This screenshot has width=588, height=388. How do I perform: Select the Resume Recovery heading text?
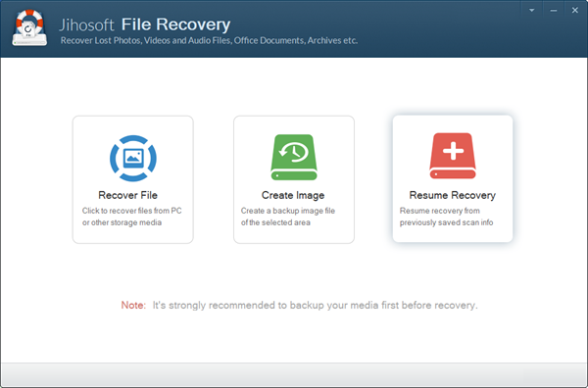[452, 195]
